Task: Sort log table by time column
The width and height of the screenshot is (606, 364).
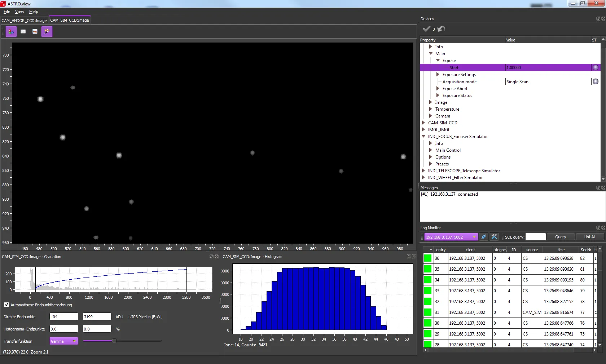Action: pos(561,250)
